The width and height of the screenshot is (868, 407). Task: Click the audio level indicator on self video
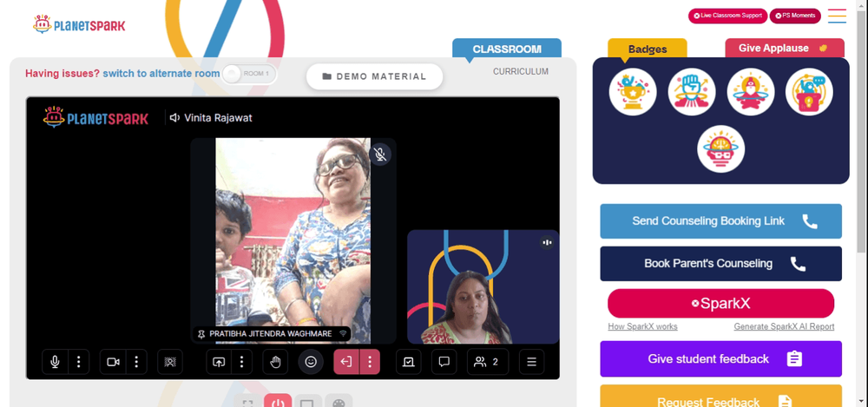(547, 242)
